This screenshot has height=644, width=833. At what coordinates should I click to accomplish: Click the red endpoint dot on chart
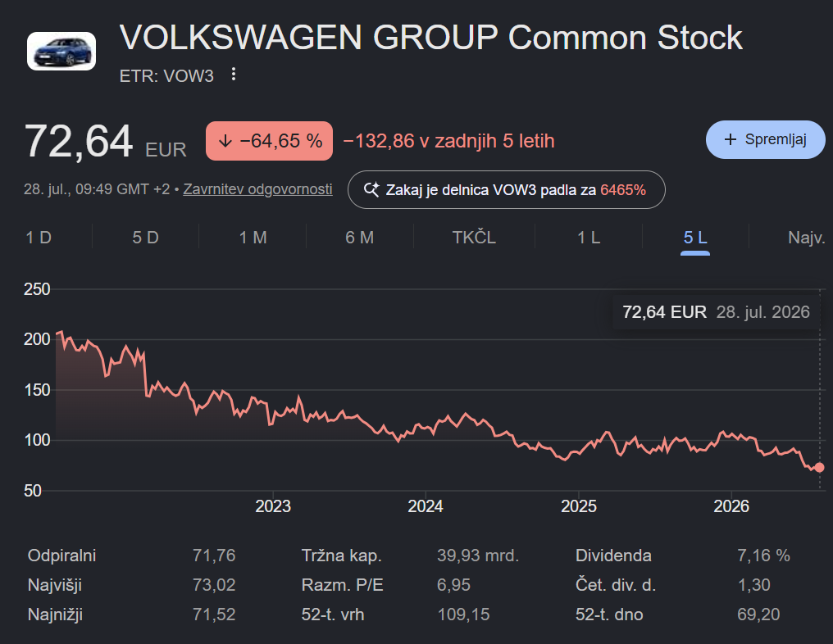tap(819, 467)
